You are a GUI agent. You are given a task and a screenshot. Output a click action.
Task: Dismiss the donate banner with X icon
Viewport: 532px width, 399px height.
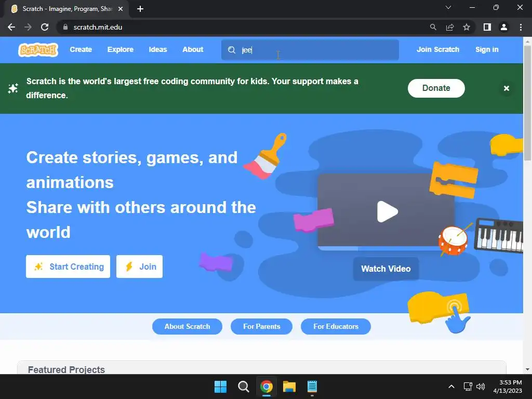coord(506,88)
